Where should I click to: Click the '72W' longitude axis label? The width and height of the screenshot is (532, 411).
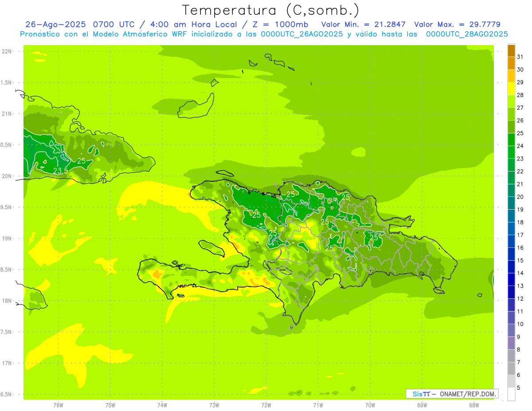click(266, 405)
